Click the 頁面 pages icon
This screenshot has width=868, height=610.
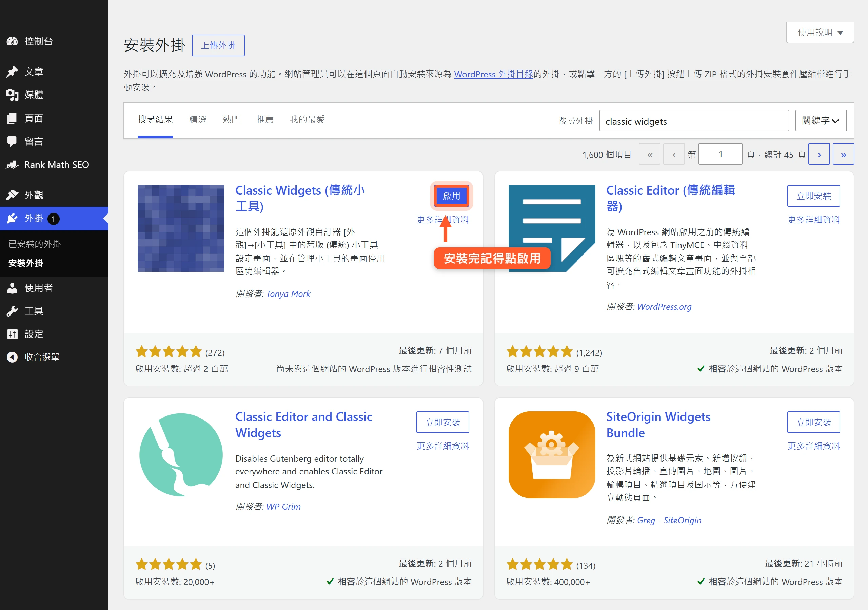point(12,118)
